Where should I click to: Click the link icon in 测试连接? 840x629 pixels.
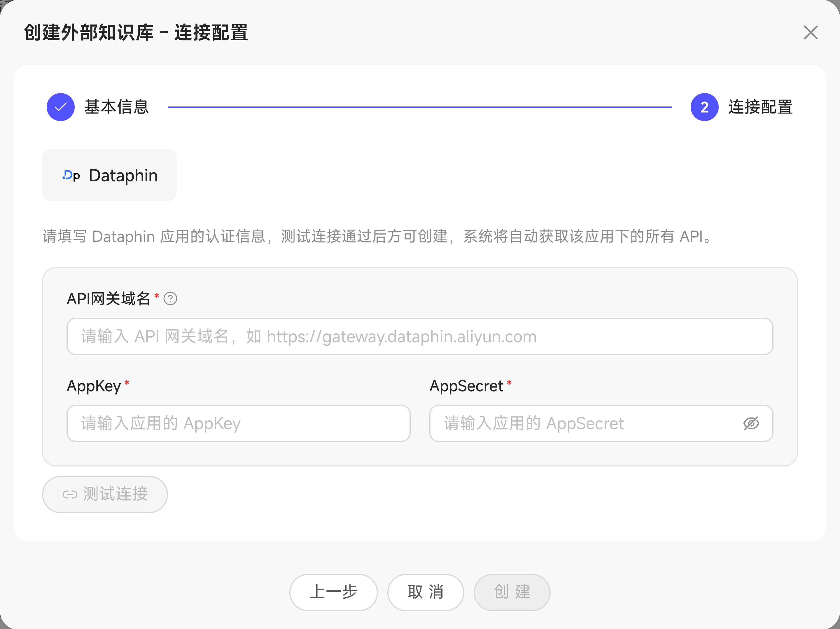(x=70, y=495)
